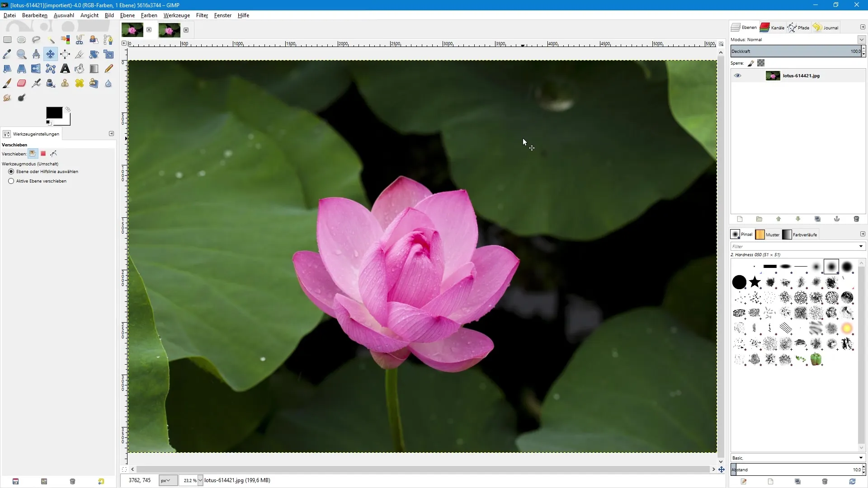The width and height of the screenshot is (868, 488).
Task: Select the Paintbrush tool
Action: (7, 83)
